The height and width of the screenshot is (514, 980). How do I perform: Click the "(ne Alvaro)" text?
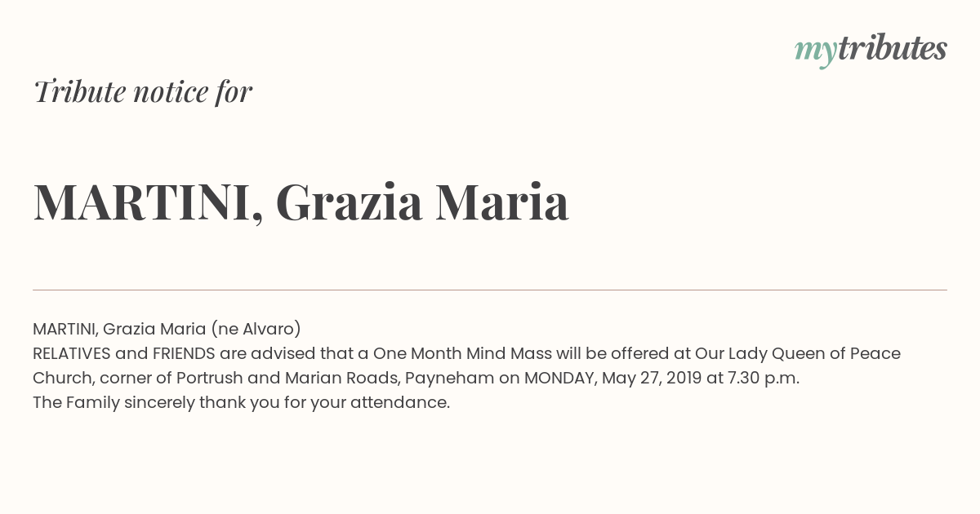[256, 329]
